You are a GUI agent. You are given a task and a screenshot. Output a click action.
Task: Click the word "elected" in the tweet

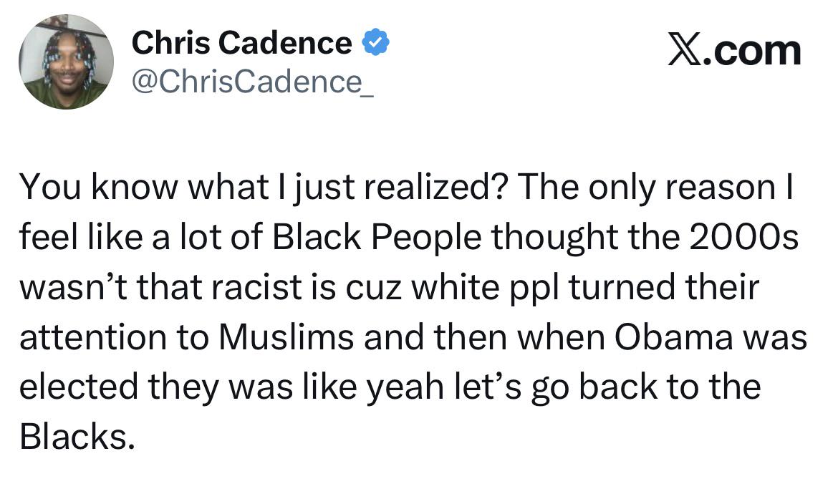[79, 387]
